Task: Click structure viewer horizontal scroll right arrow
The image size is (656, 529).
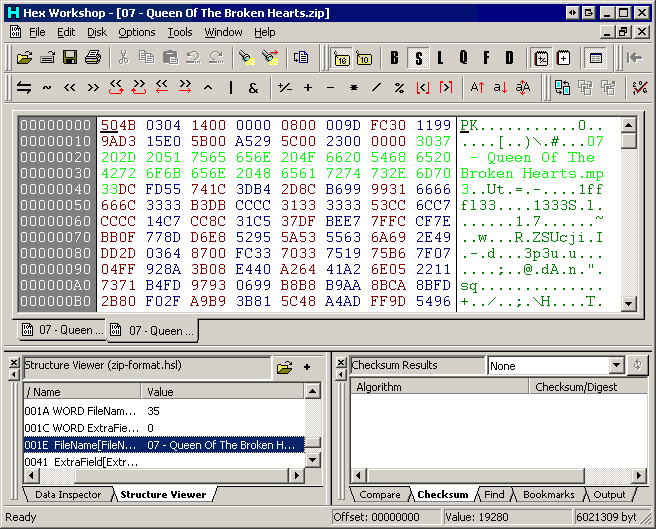Action: (x=297, y=475)
